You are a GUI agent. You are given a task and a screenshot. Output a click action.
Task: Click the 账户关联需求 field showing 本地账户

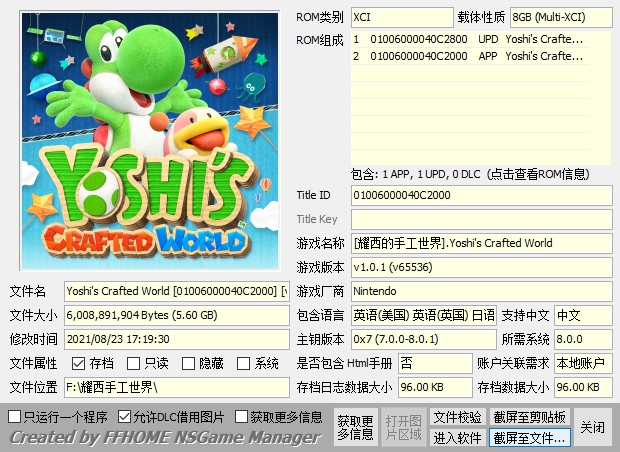click(x=583, y=363)
